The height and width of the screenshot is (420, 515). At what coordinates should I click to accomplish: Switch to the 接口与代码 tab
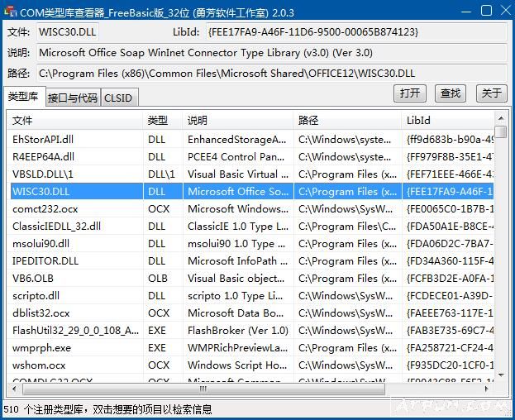[73, 98]
